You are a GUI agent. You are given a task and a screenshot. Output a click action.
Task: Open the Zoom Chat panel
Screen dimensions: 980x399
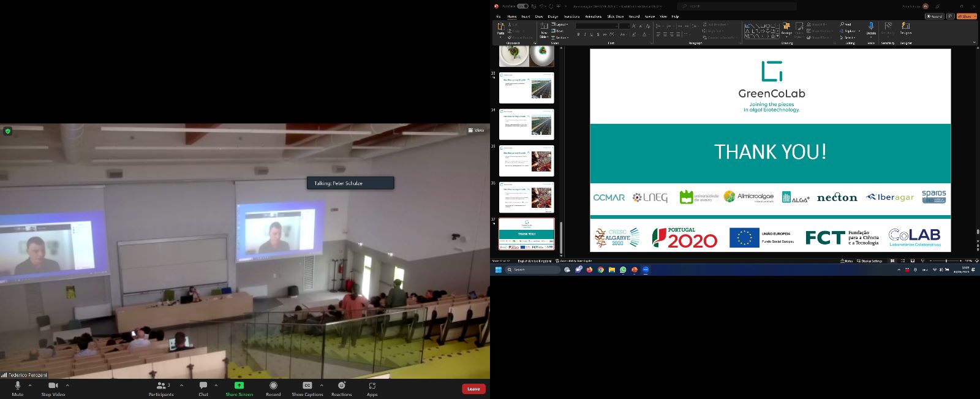[x=203, y=389]
